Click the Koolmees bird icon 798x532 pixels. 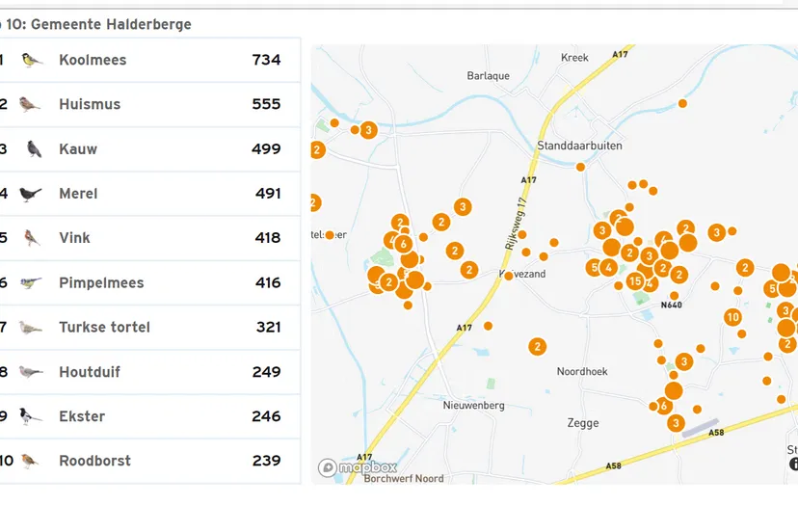tap(32, 60)
